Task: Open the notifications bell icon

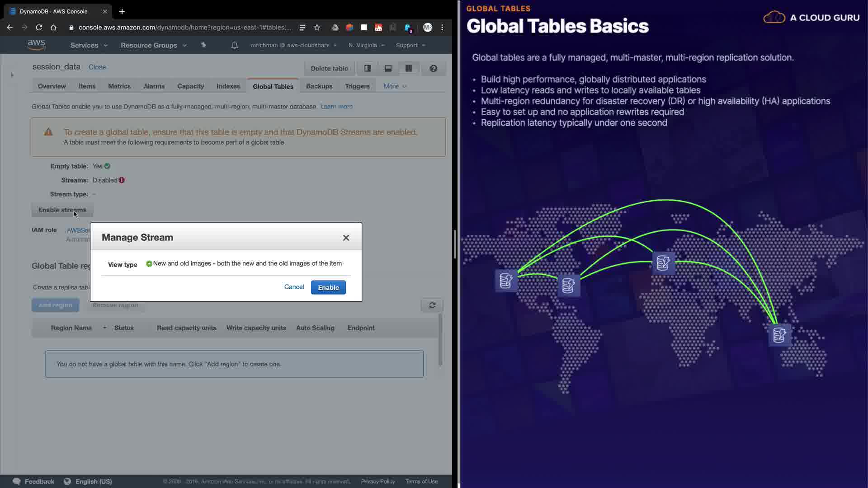Action: click(234, 45)
